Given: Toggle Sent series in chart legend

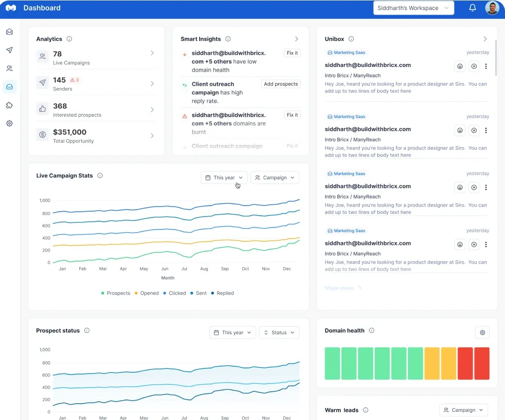Looking at the screenshot, I should click(198, 293).
